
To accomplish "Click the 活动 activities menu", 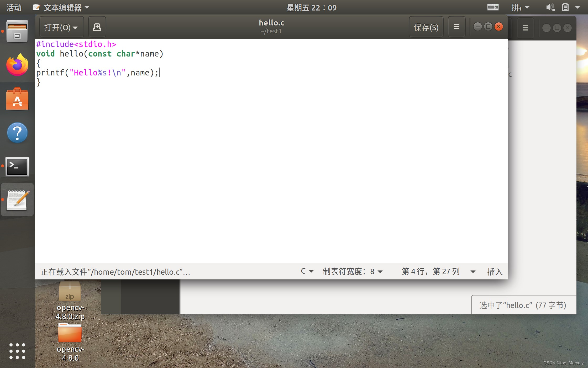I will (x=14, y=8).
